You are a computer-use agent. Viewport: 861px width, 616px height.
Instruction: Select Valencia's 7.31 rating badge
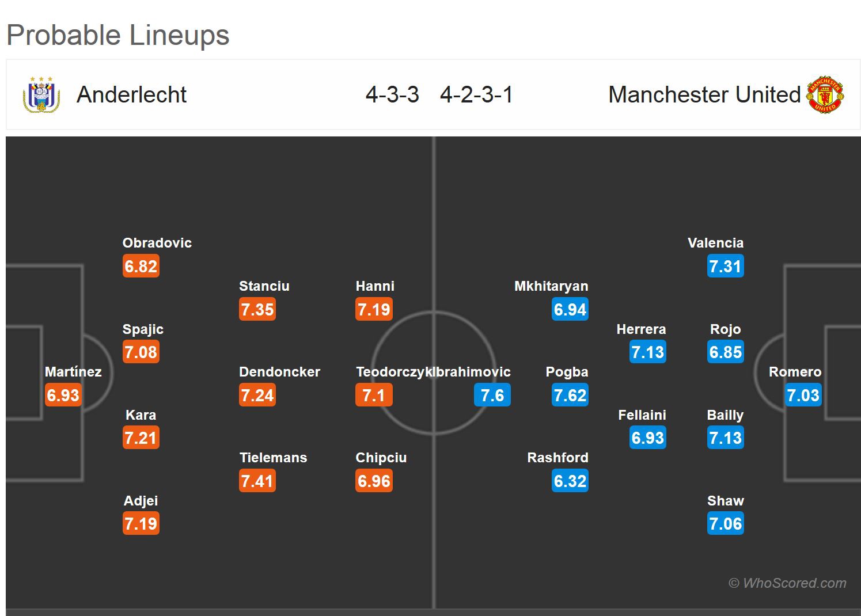coord(725,267)
